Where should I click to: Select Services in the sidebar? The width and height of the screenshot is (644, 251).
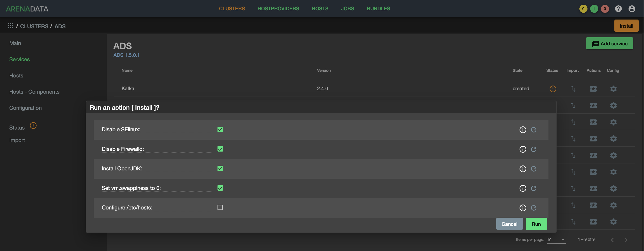(x=20, y=59)
